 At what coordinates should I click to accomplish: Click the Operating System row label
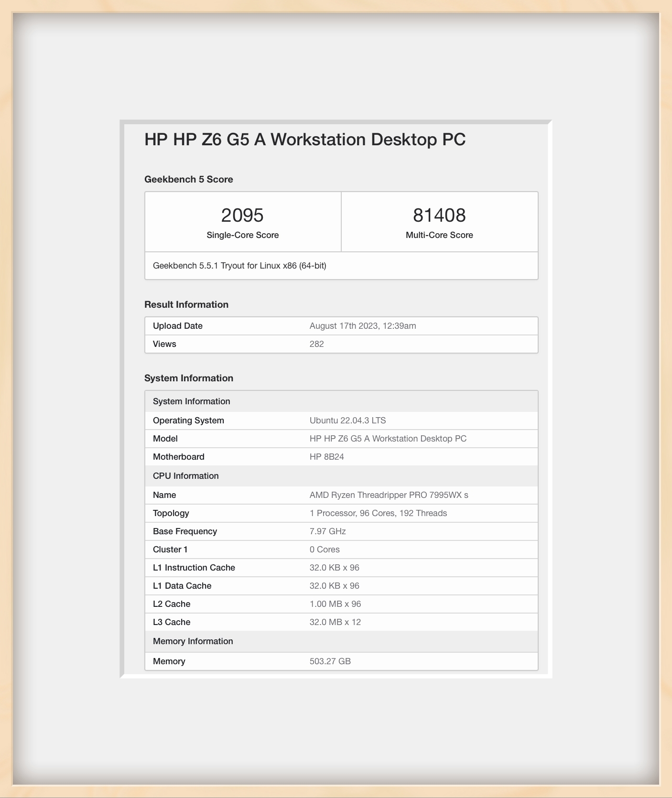click(x=188, y=421)
